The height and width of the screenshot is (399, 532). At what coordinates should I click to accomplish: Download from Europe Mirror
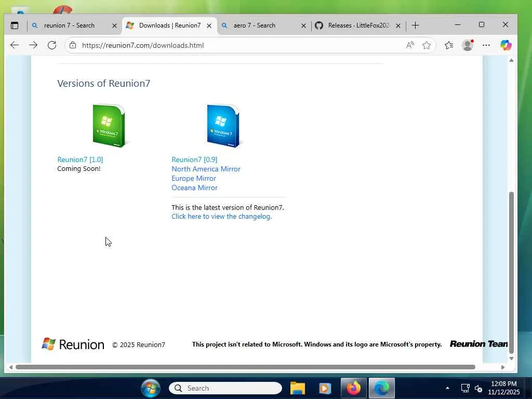tap(194, 179)
